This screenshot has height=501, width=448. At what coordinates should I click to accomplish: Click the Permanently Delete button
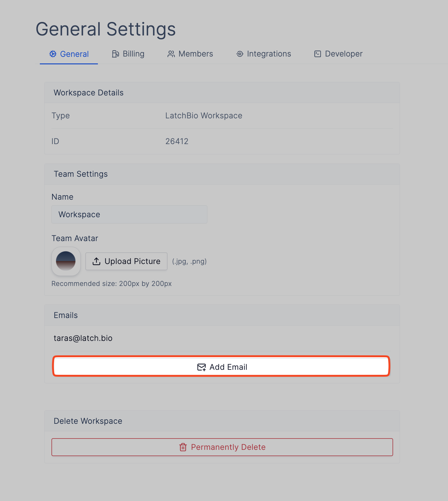pos(222,447)
